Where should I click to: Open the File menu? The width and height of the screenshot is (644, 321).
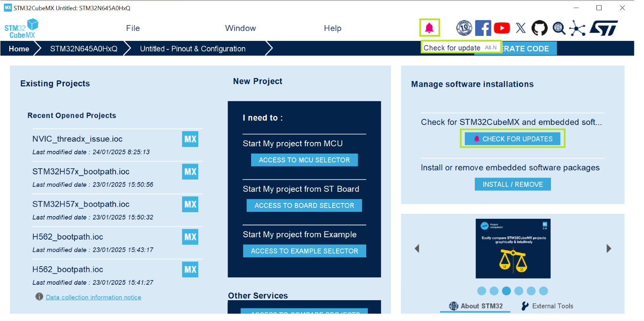tap(133, 28)
